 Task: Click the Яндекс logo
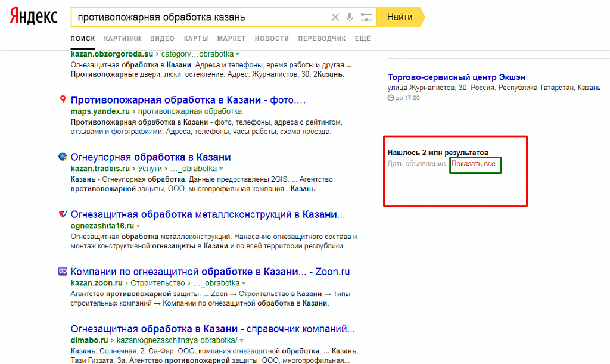tap(33, 17)
